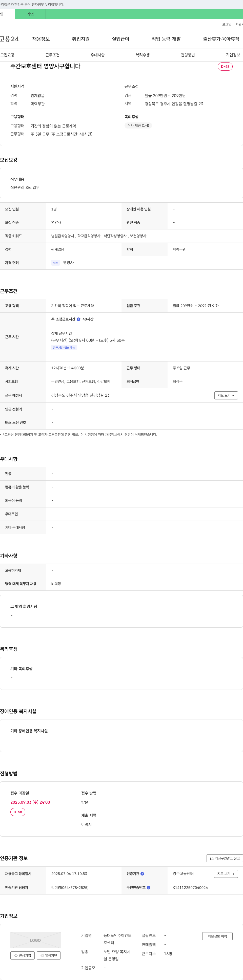The image size is (243, 980).
Task: Open 지도 보기 for 경주고용센터
Action: 226,874
